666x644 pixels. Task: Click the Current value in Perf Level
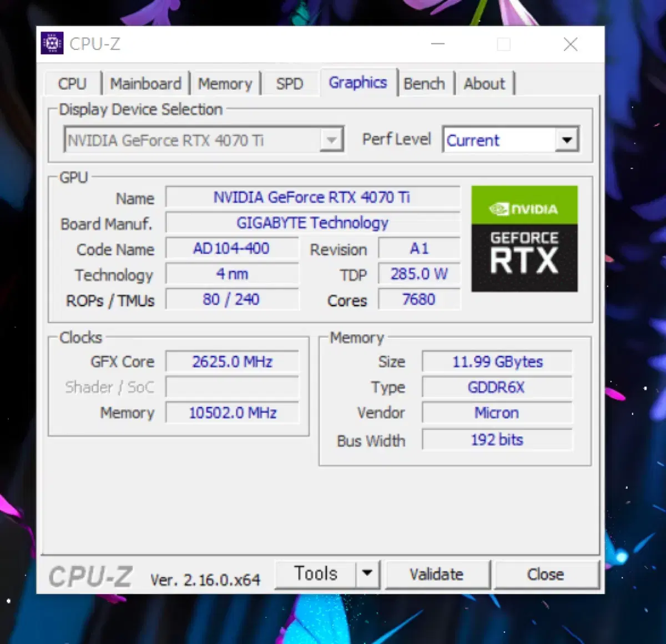(x=473, y=140)
